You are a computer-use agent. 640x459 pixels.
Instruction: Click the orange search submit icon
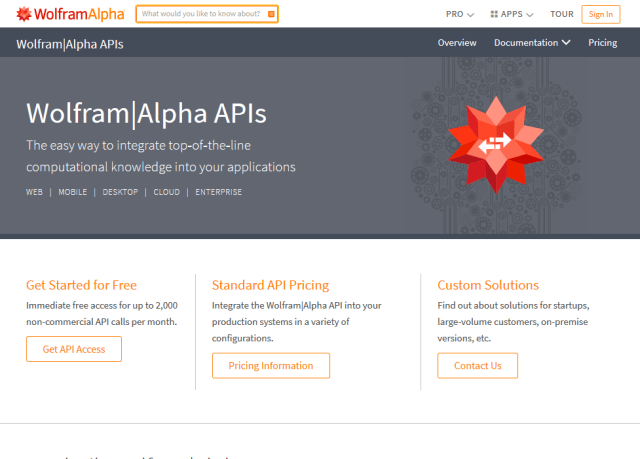tap(271, 14)
